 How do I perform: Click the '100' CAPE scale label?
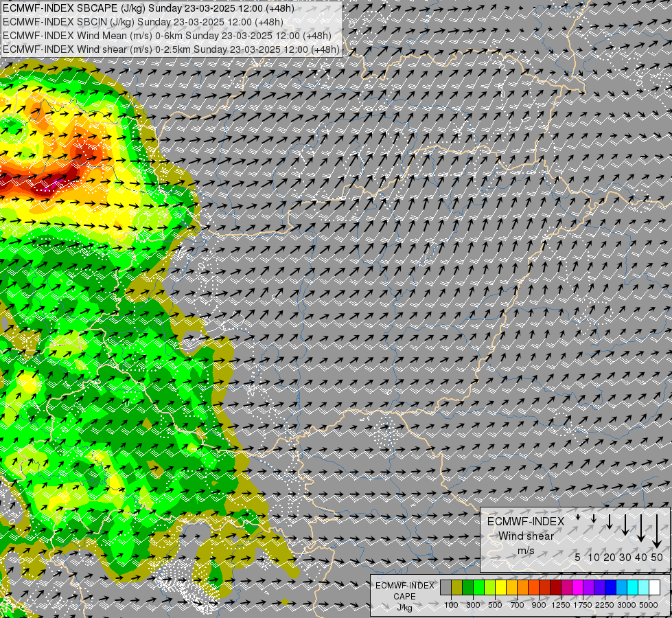[451, 605]
